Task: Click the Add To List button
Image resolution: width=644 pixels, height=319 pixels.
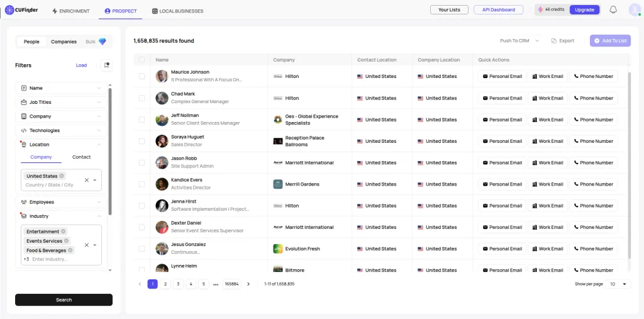Action: click(x=610, y=41)
